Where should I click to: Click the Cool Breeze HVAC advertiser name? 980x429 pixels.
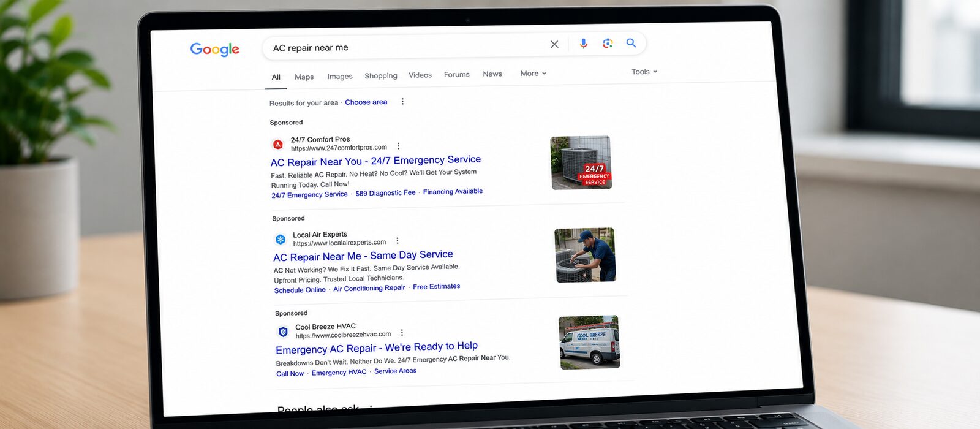(325, 327)
